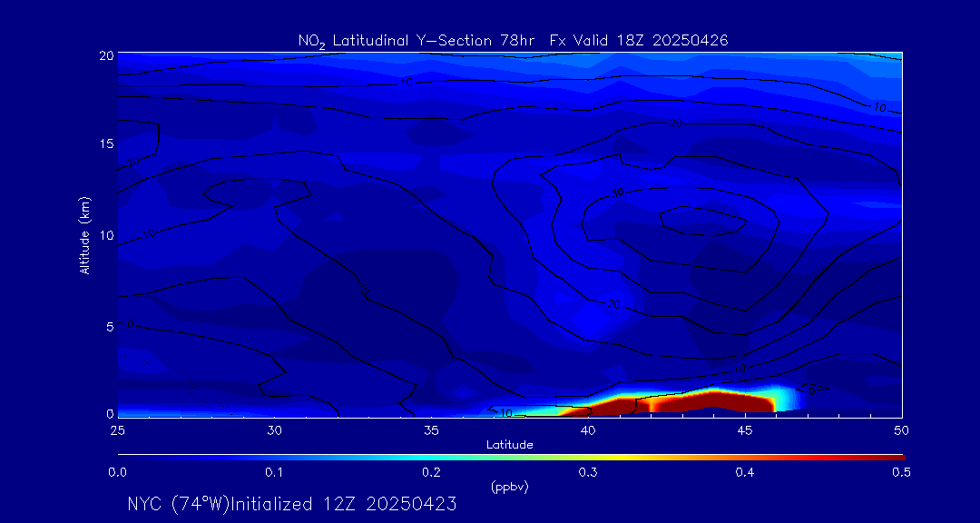Select the "Altitude (km)" y-axis label
The image size is (980, 523).
click(83, 235)
